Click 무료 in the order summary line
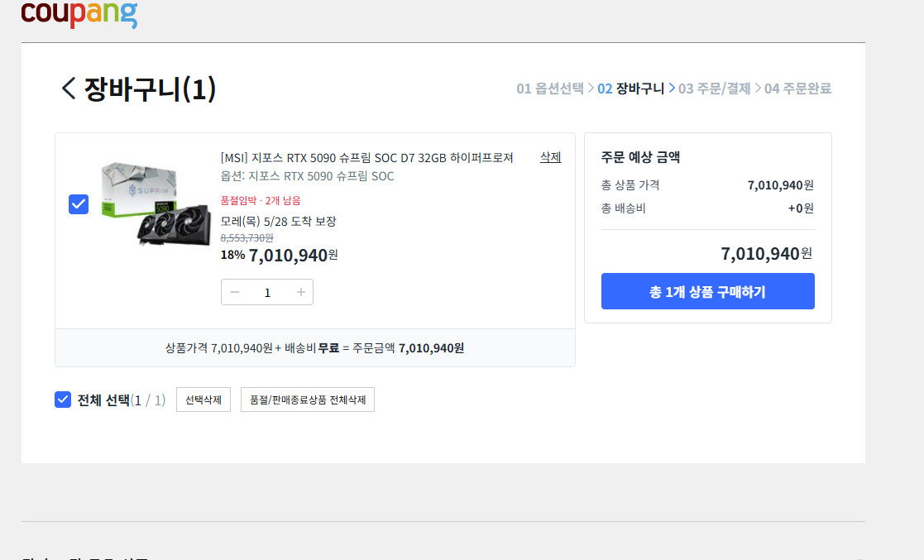 329,347
